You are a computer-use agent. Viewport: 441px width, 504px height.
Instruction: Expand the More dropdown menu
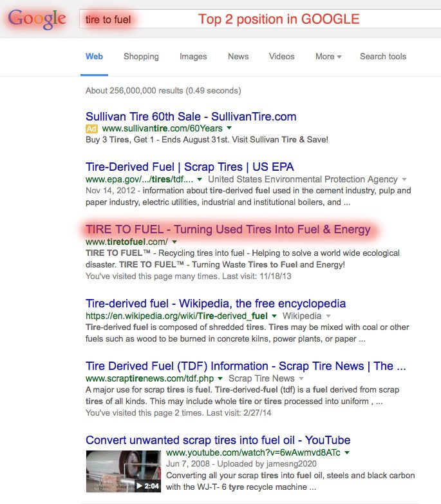click(x=328, y=57)
